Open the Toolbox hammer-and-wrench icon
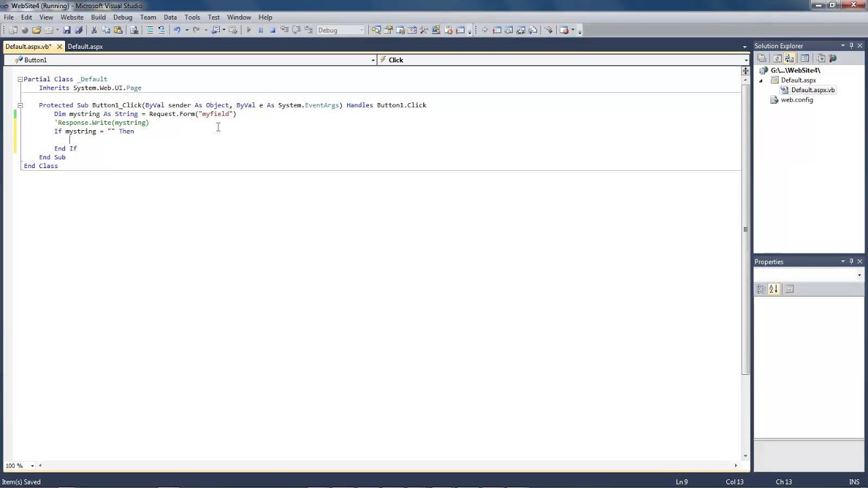The image size is (868, 488). tap(424, 30)
